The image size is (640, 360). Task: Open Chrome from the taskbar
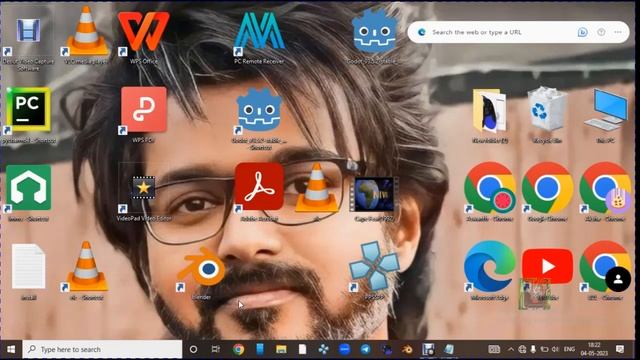pos(238,349)
